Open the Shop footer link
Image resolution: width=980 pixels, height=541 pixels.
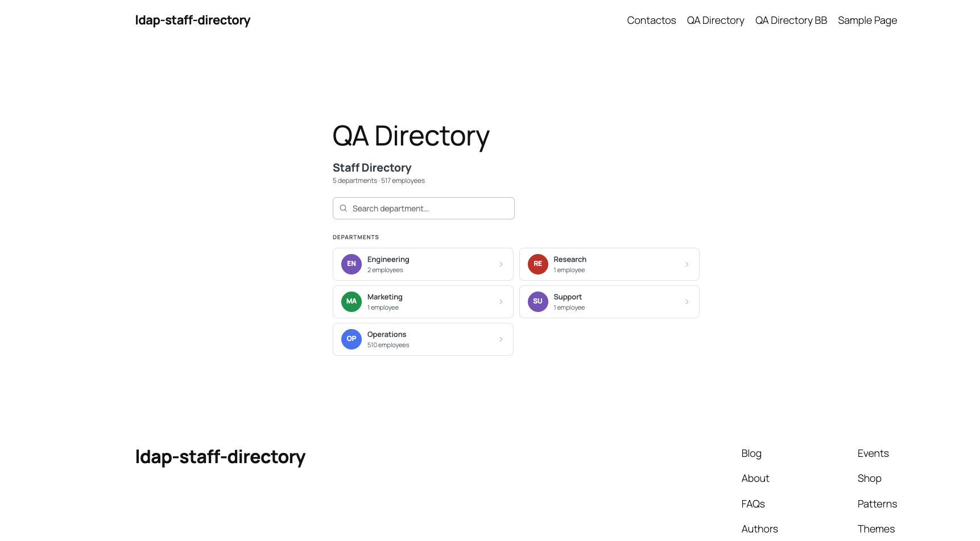tap(870, 478)
